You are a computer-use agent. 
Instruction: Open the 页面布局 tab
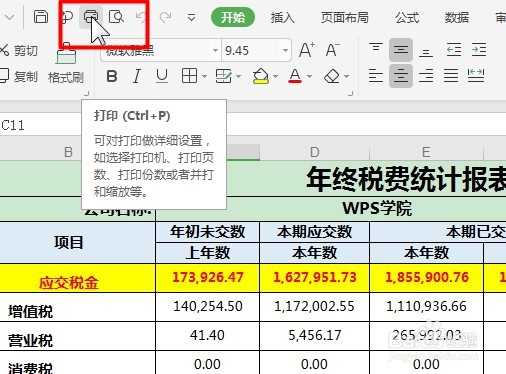click(345, 17)
